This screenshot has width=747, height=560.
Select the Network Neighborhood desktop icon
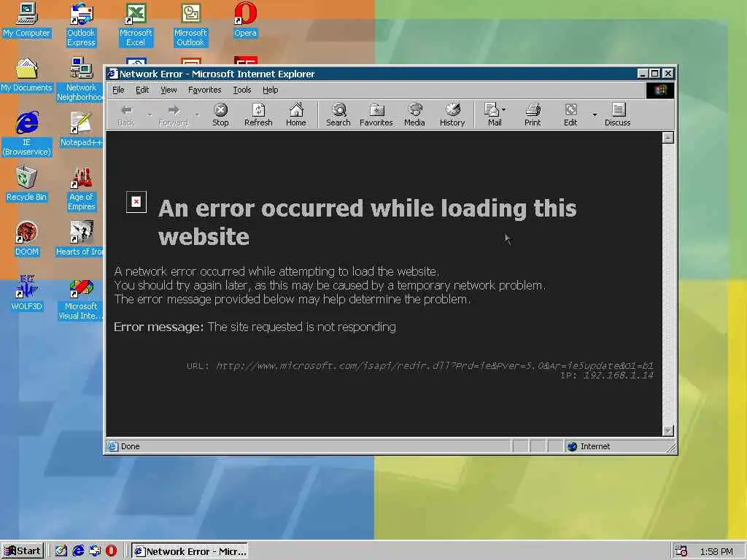81,79
